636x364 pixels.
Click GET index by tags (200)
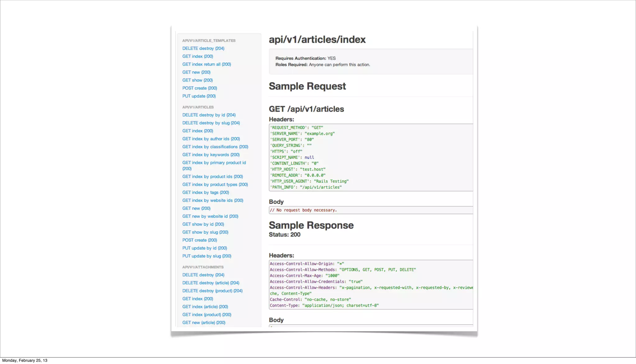pos(206,192)
